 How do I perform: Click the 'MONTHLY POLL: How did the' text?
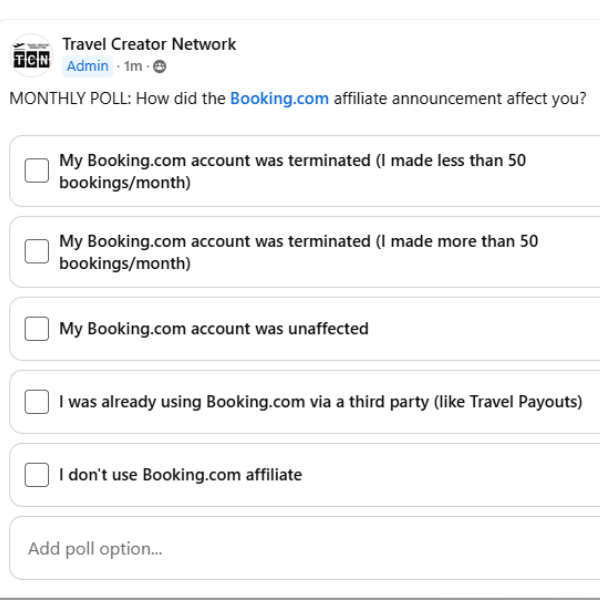(x=117, y=99)
